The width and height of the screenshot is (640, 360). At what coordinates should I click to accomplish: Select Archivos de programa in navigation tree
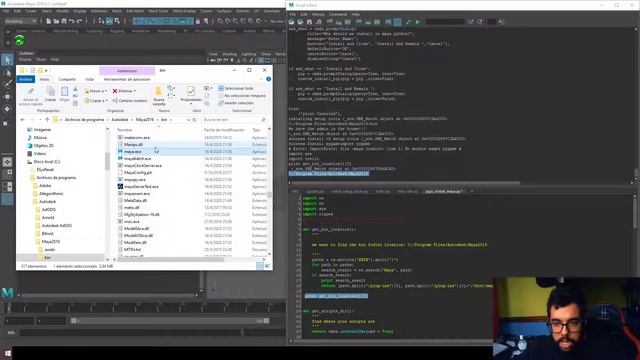[56, 178]
